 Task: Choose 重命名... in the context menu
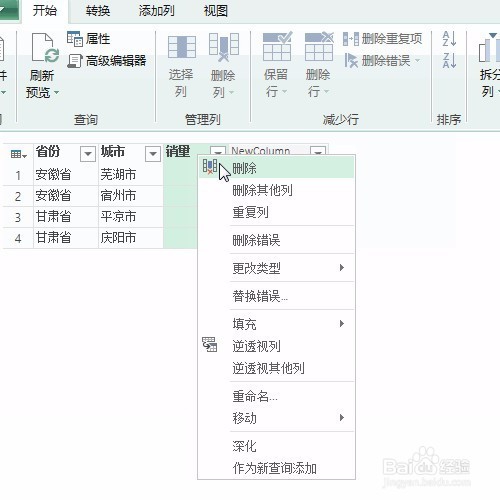(276, 396)
